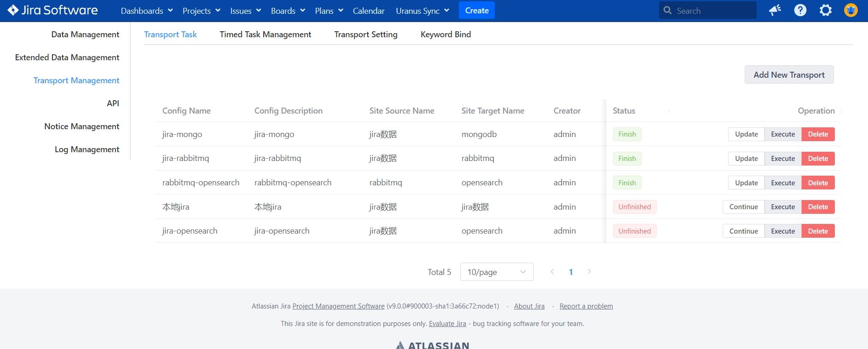Click Execute for jira-opensearch row

(x=783, y=231)
